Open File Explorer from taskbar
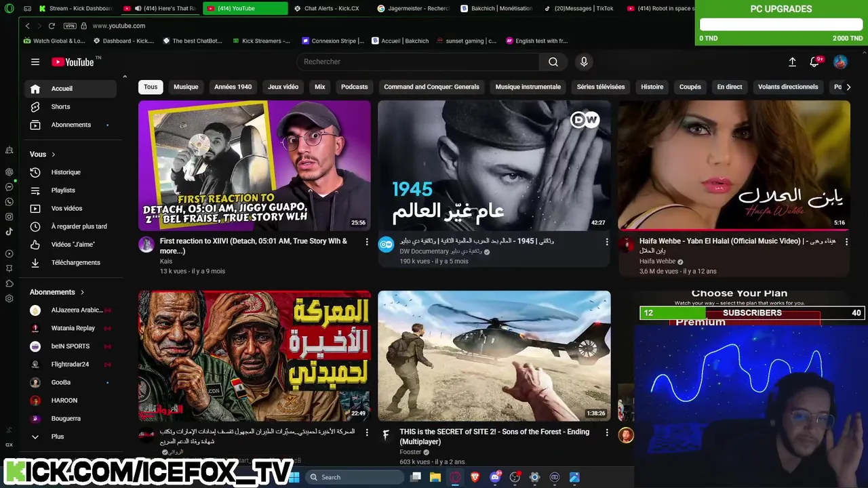This screenshot has height=488, width=868. 435,477
